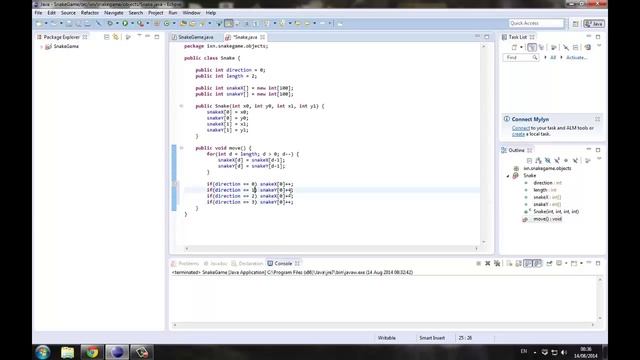Collapse Snake constructor fold marker in editor
The image size is (640, 360).
click(x=182, y=106)
